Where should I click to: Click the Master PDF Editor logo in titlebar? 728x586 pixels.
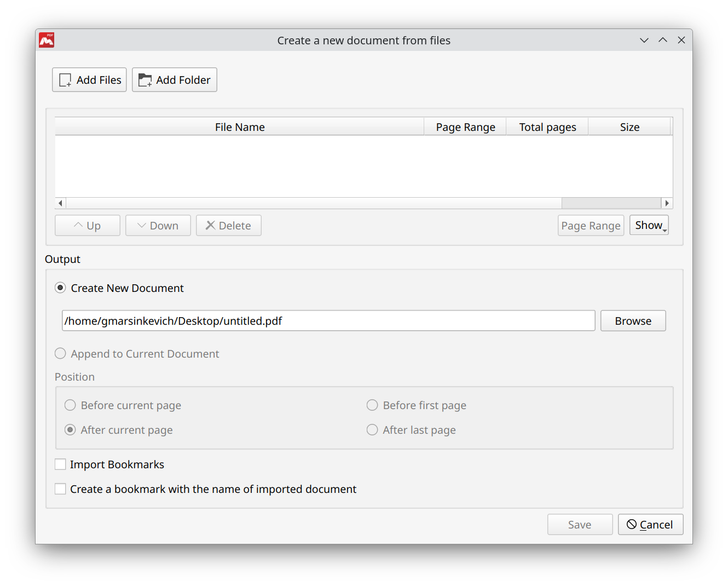click(x=47, y=39)
